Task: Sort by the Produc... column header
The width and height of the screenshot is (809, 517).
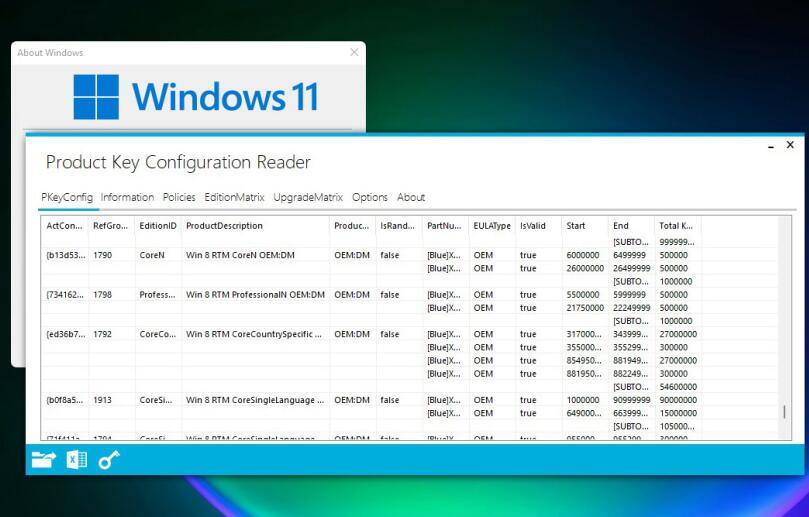Action: (352, 225)
